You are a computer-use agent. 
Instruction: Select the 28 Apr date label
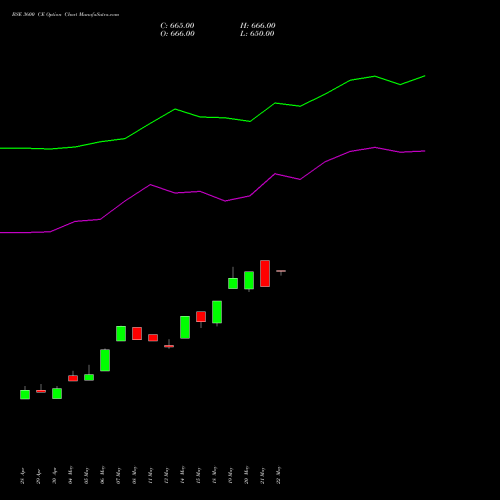23,475
